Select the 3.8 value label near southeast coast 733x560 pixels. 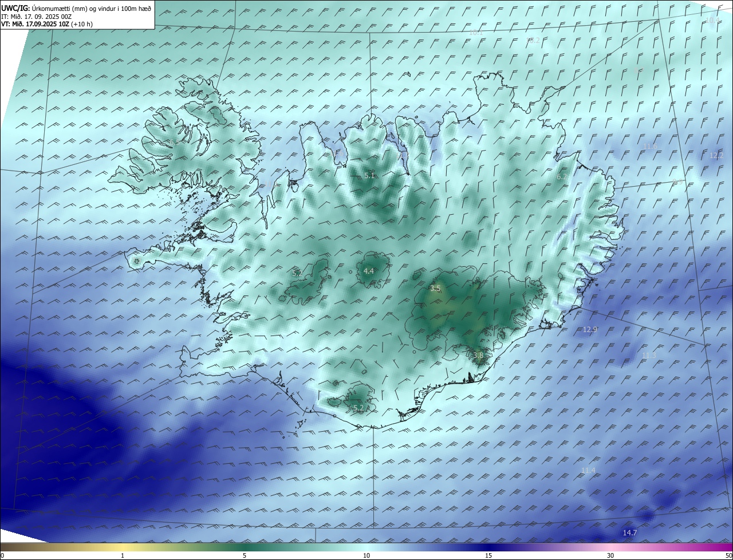click(x=479, y=356)
